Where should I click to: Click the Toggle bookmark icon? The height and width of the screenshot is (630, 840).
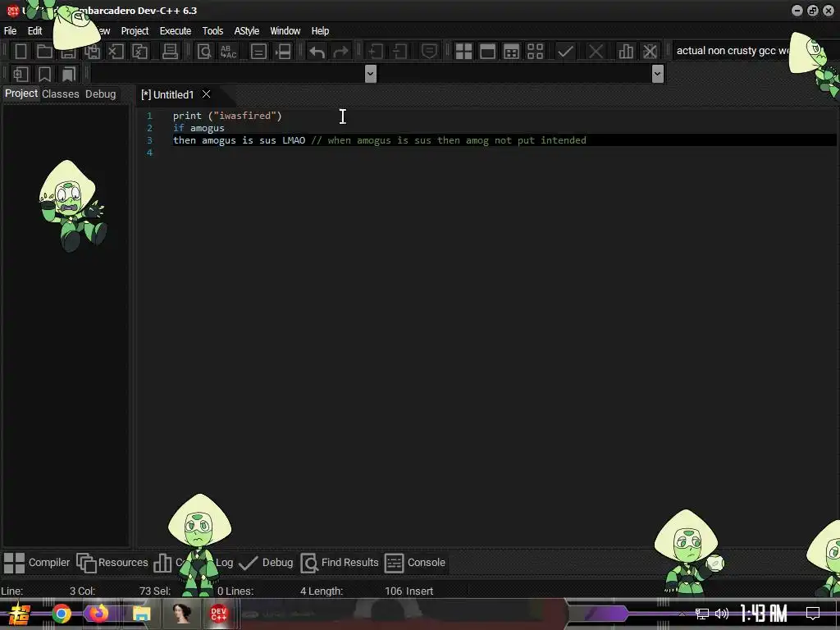tap(44, 74)
